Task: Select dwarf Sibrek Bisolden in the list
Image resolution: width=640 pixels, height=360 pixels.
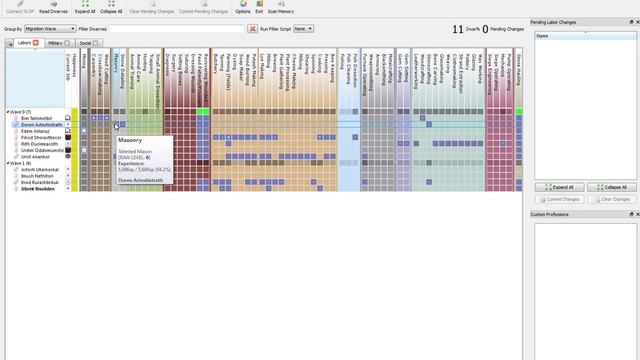Action: (38, 189)
